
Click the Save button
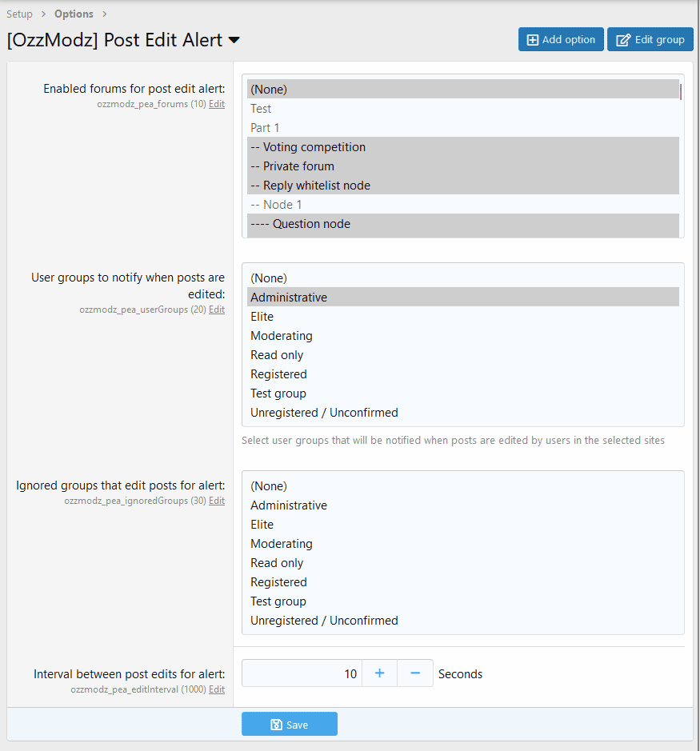click(x=290, y=724)
